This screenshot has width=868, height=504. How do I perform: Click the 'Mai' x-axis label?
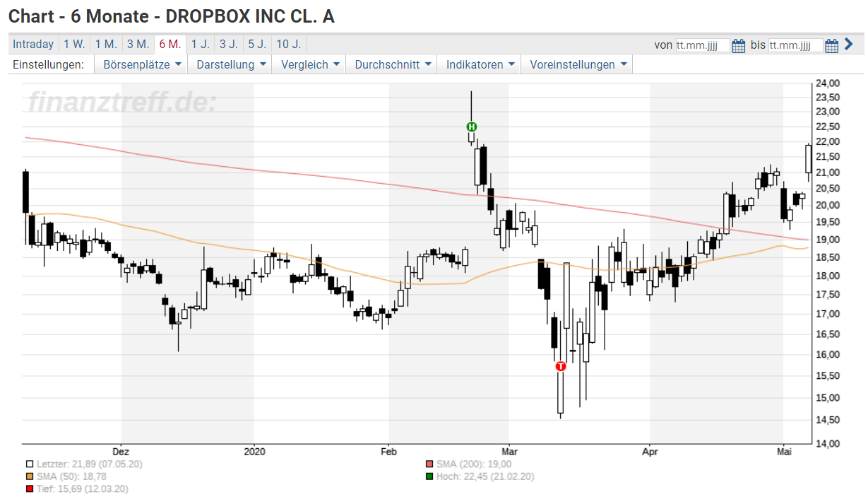pos(783,450)
